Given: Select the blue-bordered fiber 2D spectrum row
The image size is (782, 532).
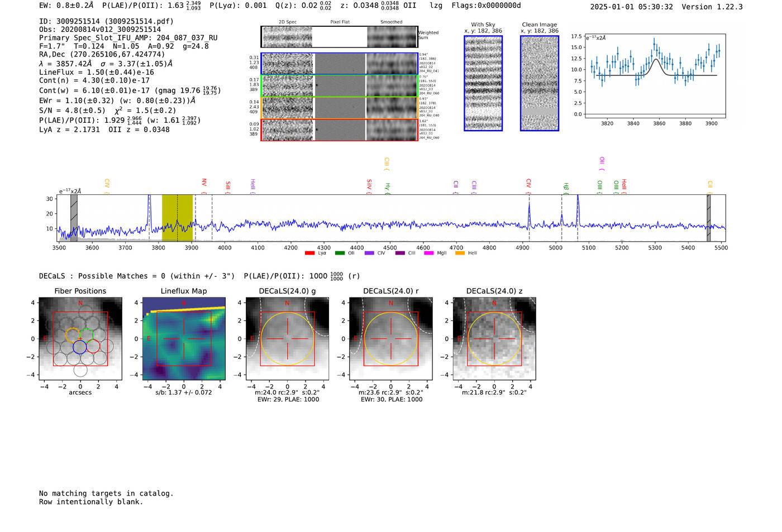Looking at the screenshot, I should click(x=340, y=64).
